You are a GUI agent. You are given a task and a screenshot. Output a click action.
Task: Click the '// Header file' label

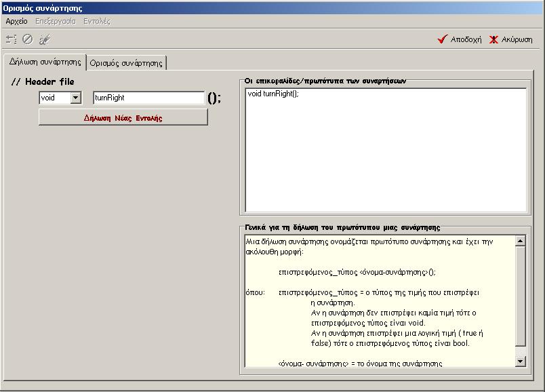click(x=43, y=82)
